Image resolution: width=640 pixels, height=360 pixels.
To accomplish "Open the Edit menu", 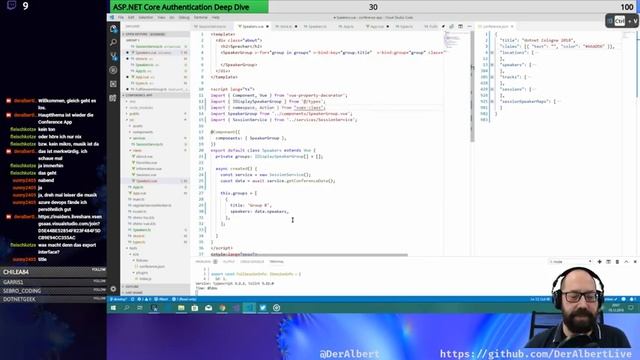I will pyautogui.click(x=131, y=18).
